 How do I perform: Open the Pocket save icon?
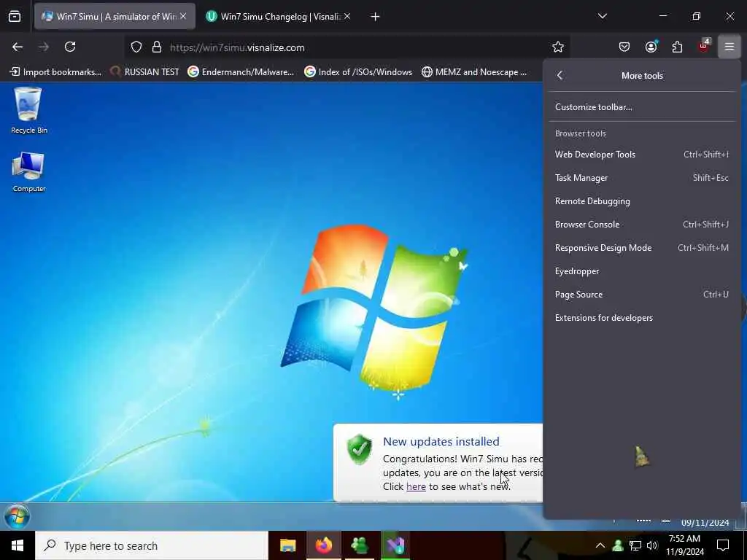624,47
